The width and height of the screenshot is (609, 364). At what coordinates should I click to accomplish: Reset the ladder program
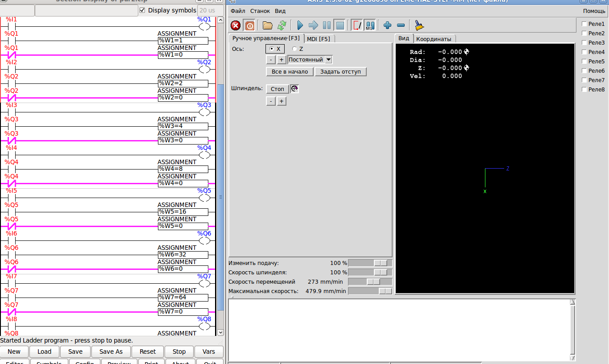point(148,352)
